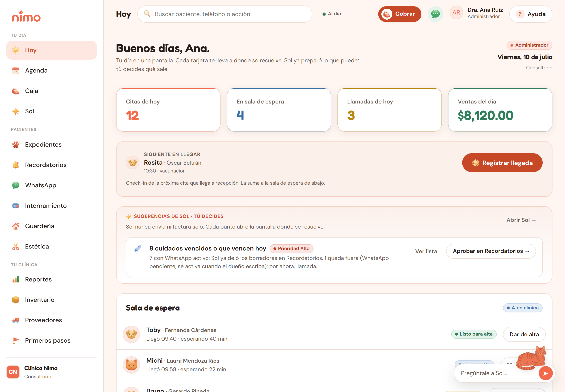Click the Administrador role badge
The image size is (565, 392).
tap(529, 45)
